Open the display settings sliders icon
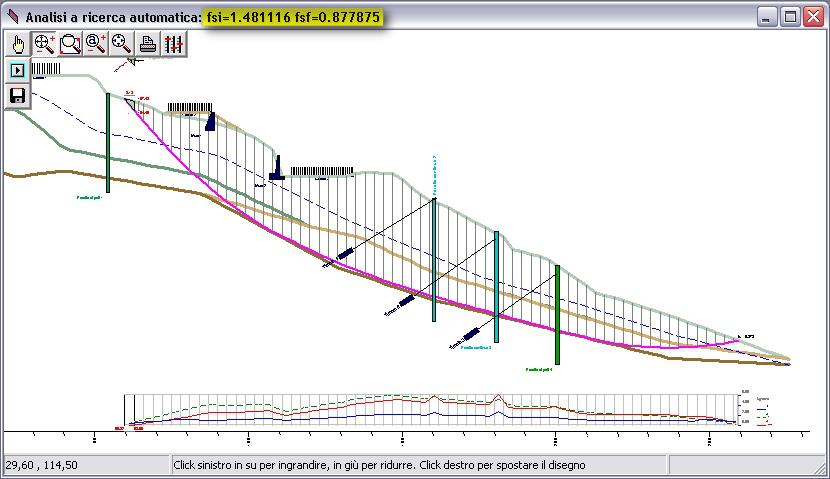 click(x=174, y=43)
